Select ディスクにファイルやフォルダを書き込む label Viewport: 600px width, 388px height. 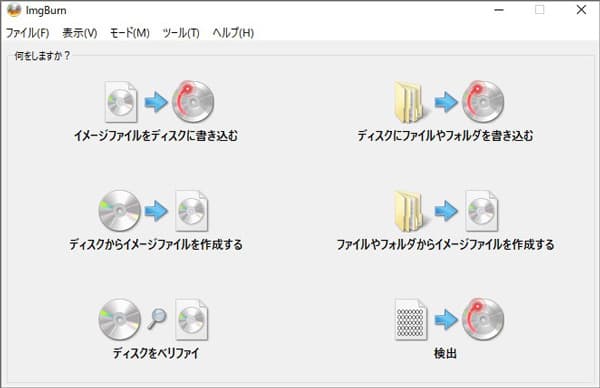pyautogui.click(x=445, y=135)
